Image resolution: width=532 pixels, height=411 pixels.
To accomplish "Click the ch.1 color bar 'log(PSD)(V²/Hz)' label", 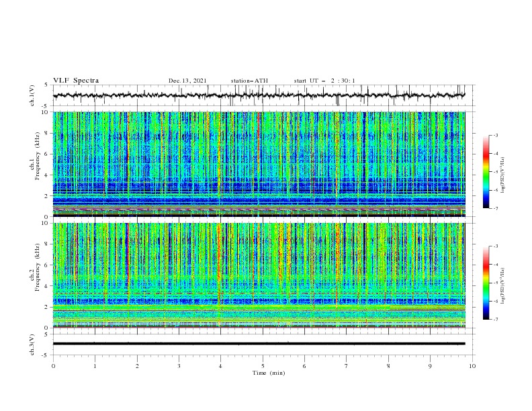I will point(502,175).
